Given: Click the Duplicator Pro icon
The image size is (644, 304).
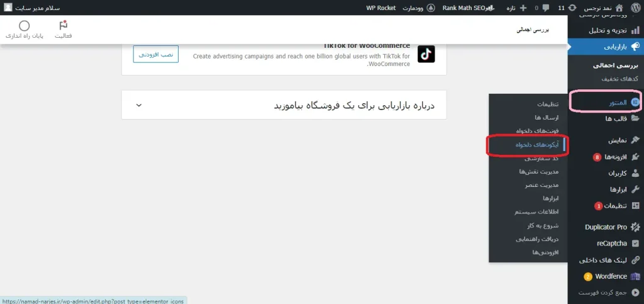Looking at the screenshot, I should 635,227.
